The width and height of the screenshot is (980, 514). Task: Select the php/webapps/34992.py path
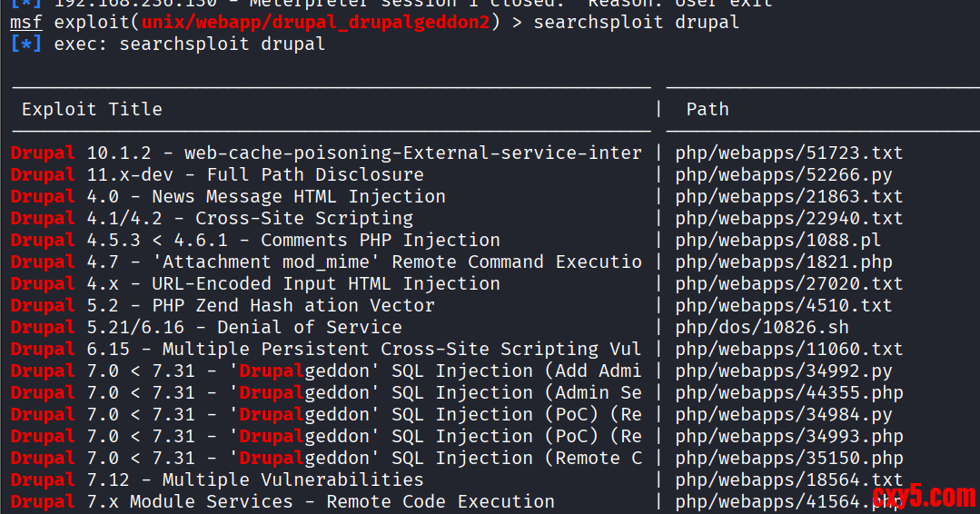[x=783, y=371]
